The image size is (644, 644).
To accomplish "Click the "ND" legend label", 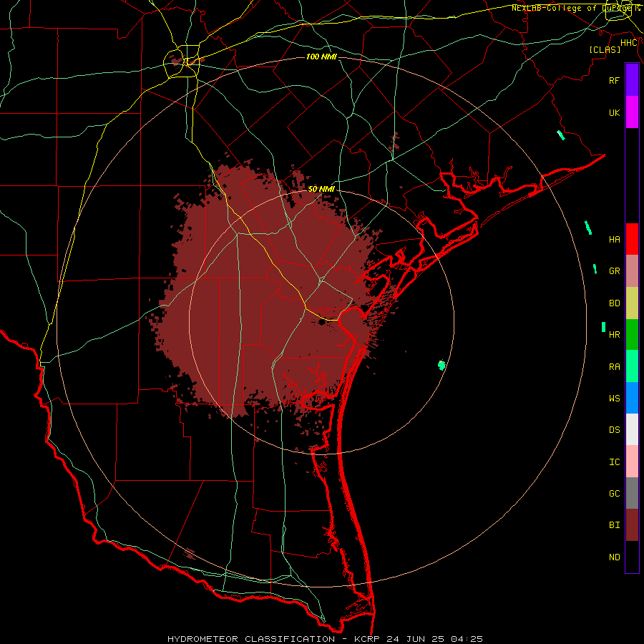I will 614,557.
